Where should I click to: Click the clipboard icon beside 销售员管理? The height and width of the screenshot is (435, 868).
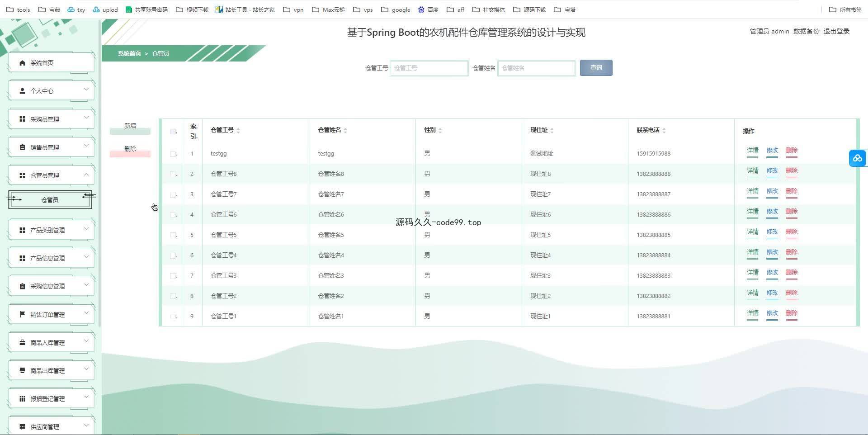click(x=22, y=147)
